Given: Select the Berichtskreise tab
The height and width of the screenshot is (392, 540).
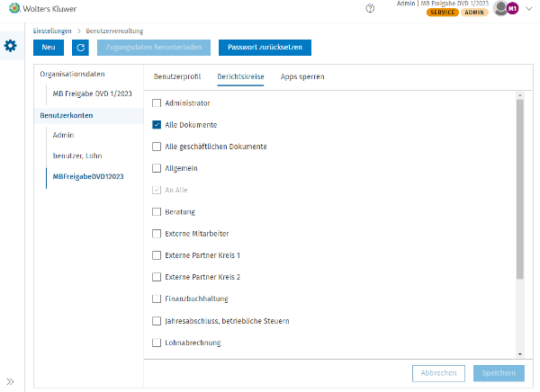Looking at the screenshot, I should click(x=240, y=76).
